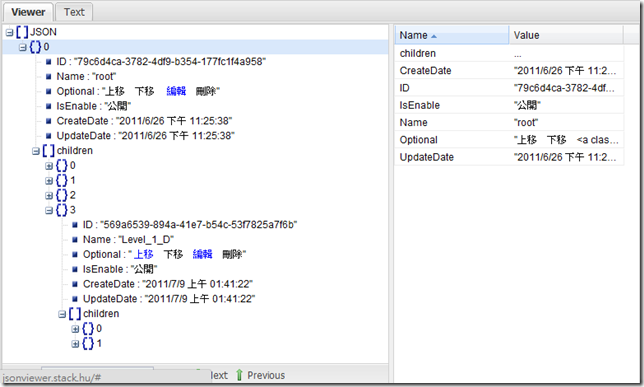Click the 編輯 link in root's Optional row
Screen dimensions: 644x387
pyautogui.click(x=176, y=91)
